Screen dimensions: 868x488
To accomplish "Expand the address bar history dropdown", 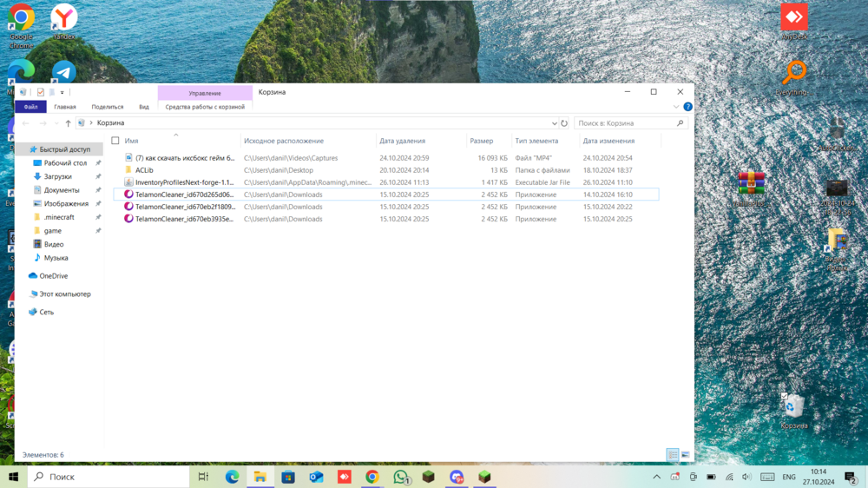I will click(x=554, y=123).
